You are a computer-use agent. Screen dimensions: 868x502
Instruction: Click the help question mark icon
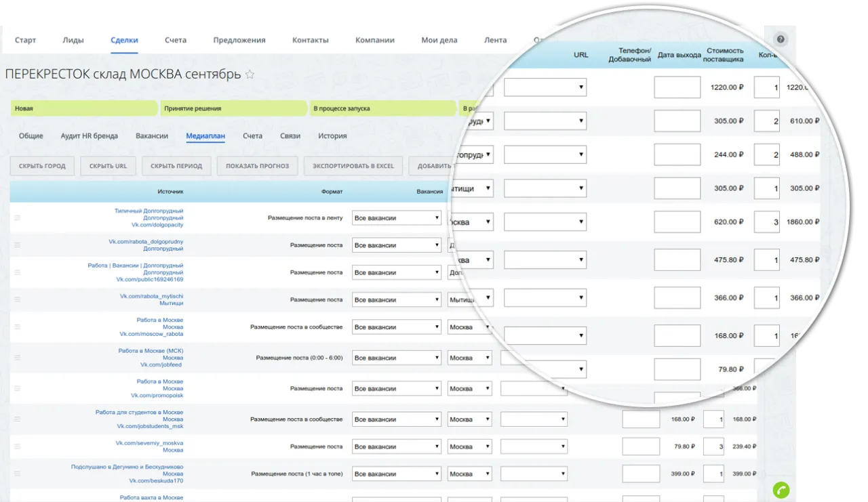click(781, 39)
